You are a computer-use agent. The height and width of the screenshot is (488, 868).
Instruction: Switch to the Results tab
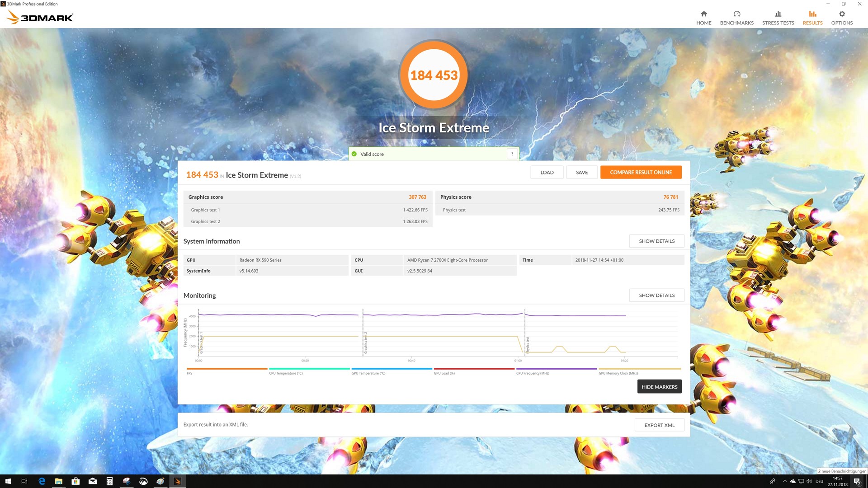click(x=812, y=18)
